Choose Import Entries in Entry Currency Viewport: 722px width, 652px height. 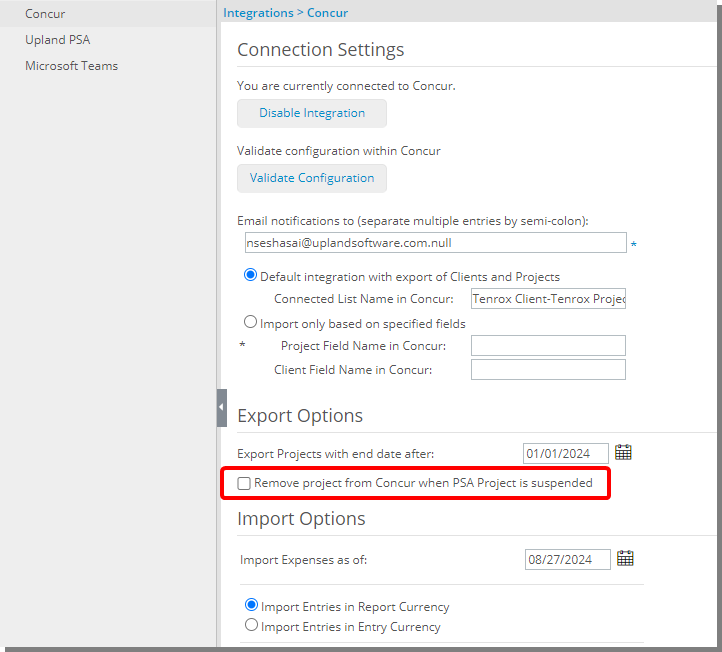251,627
